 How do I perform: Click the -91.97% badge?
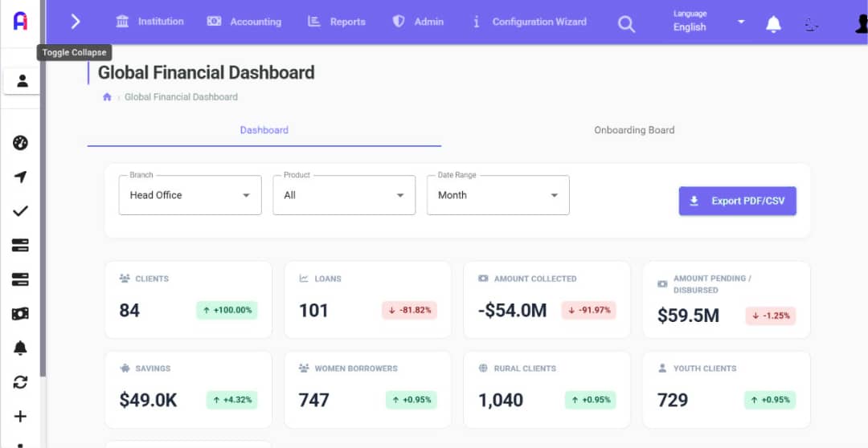[589, 310]
